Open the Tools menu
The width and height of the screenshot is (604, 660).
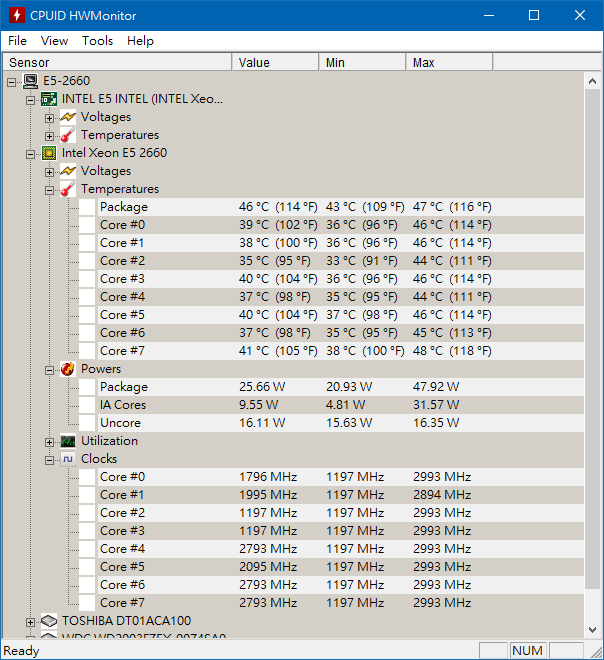coord(98,41)
